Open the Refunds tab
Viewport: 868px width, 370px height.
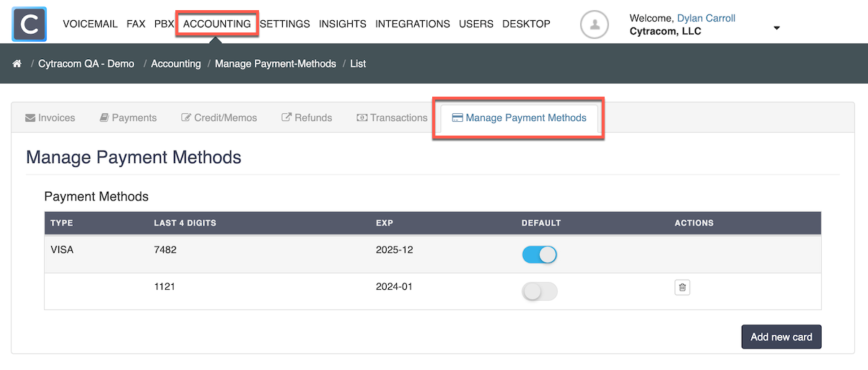307,118
